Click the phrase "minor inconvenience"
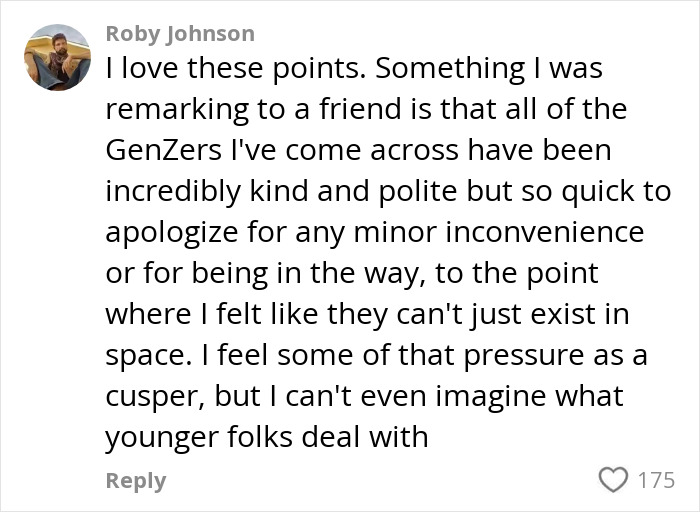 [x=499, y=232]
